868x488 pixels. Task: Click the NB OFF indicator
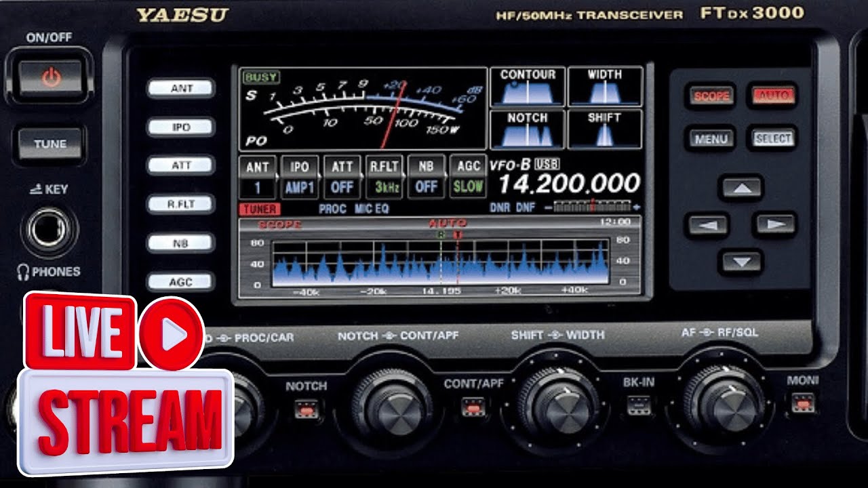[x=426, y=178]
